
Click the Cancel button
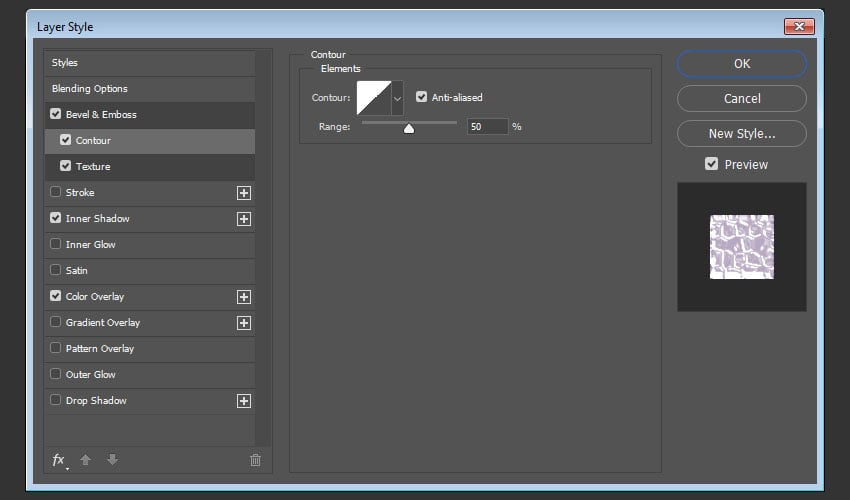742,99
